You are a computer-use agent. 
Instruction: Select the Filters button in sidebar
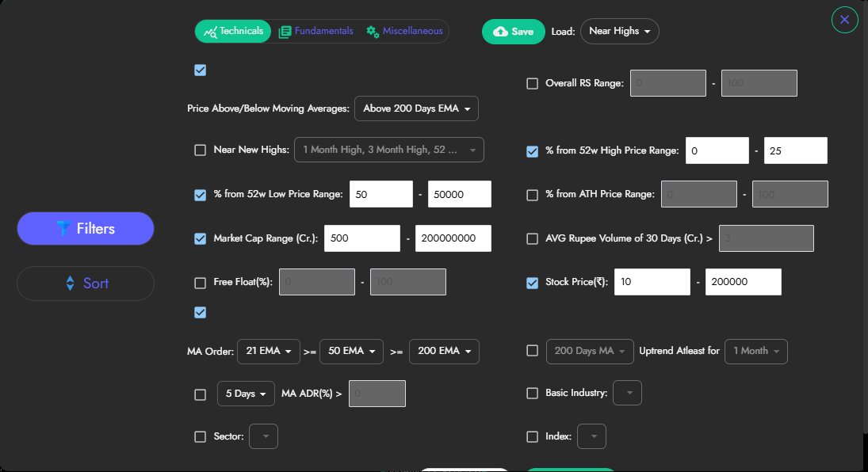[86, 229]
